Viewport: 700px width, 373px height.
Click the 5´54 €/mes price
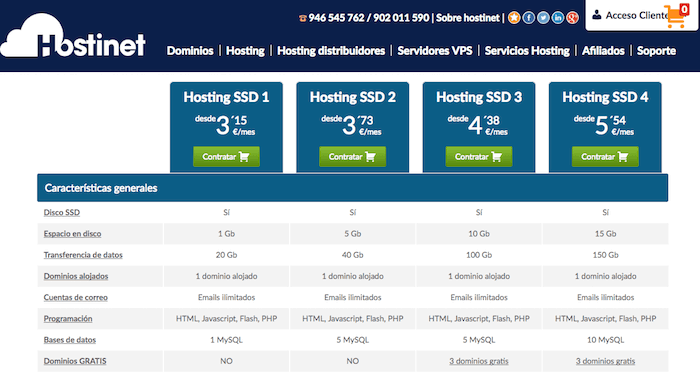(604, 125)
